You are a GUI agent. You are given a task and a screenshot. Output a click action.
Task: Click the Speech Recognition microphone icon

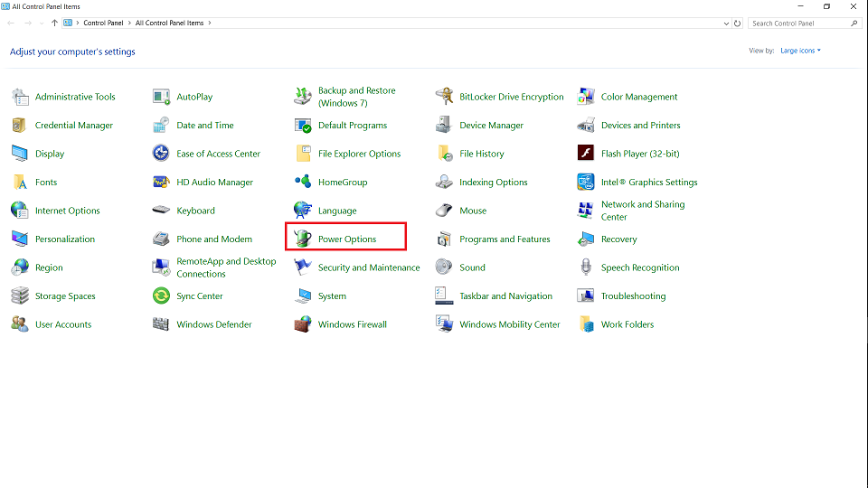[586, 267]
